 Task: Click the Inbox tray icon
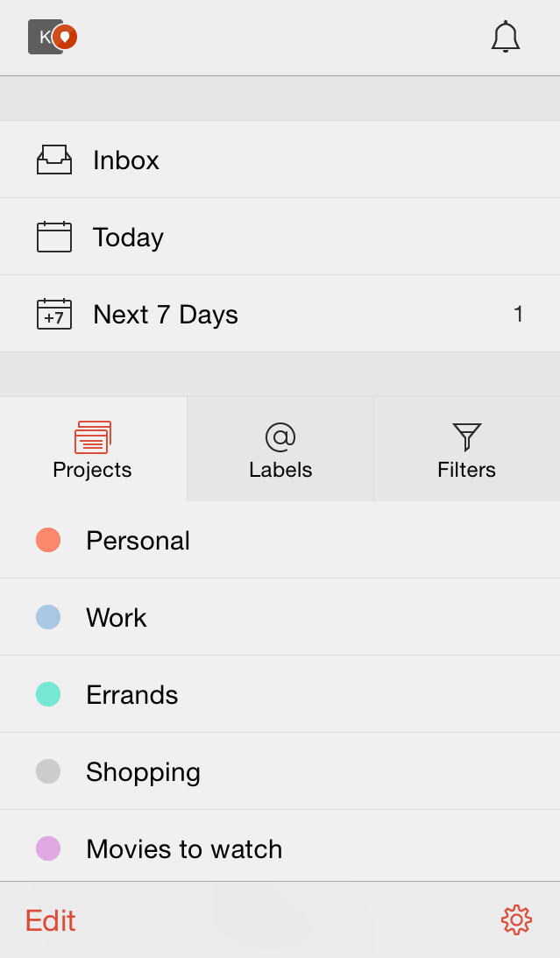click(x=54, y=160)
